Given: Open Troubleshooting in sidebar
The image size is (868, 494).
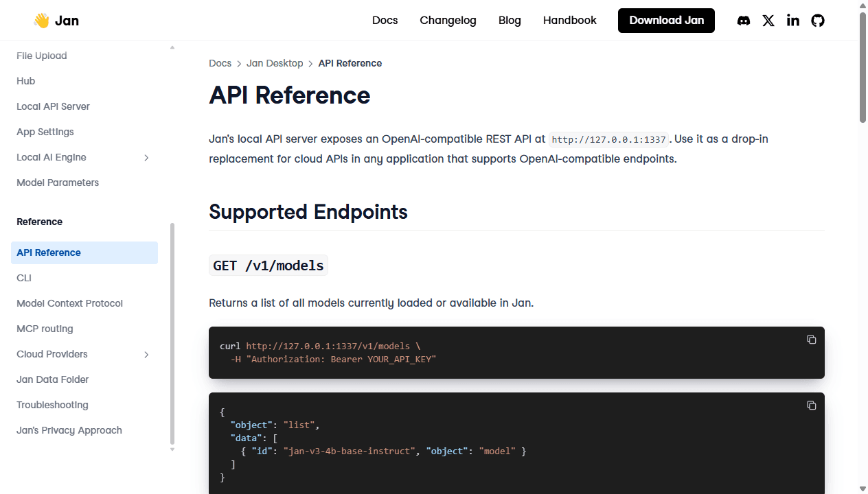Looking at the screenshot, I should coord(53,405).
